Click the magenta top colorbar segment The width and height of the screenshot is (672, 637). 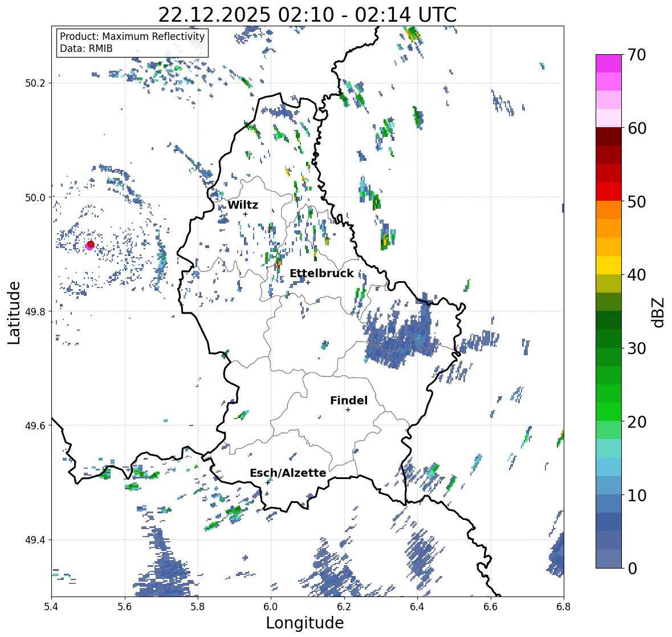[x=609, y=63]
